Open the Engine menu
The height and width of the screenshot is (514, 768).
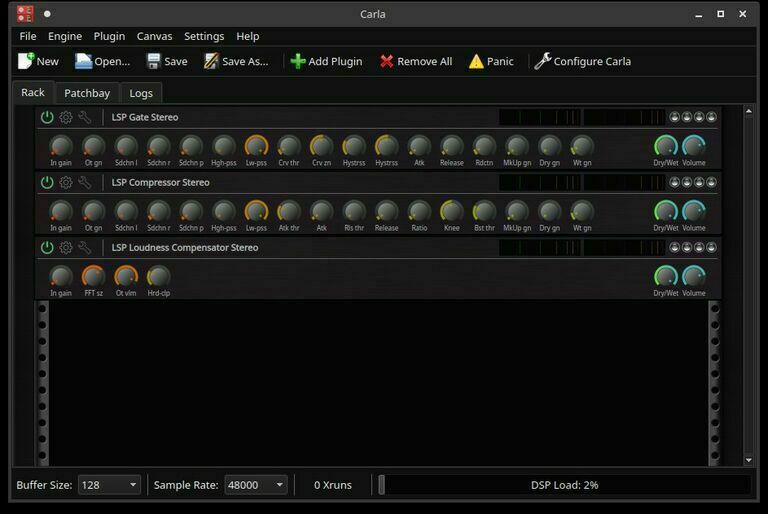(65, 36)
